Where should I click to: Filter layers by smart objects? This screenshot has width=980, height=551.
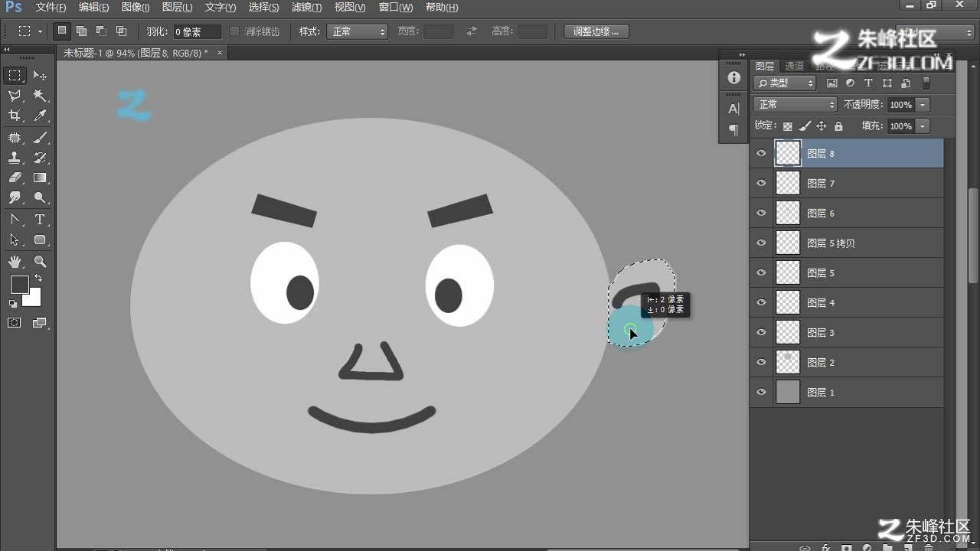[905, 83]
